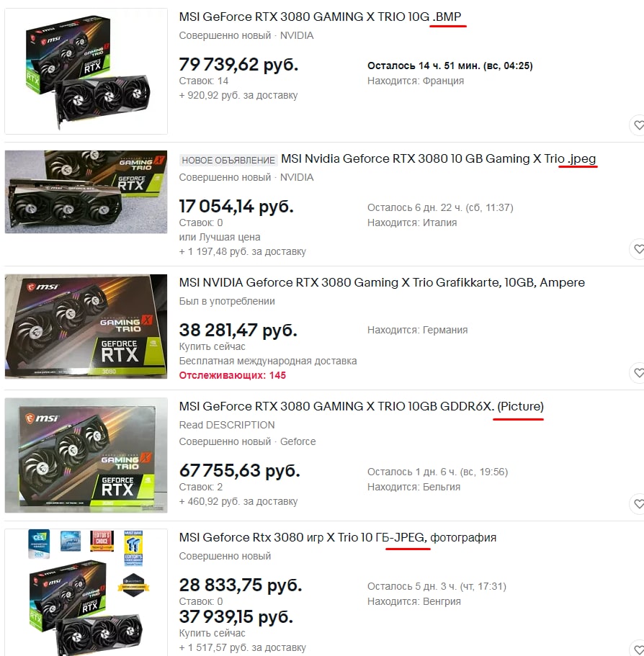Open the Grafikkarte, 10GB, Ampere listing title
Image resolution: width=644 pixels, height=656 pixels.
pyautogui.click(x=382, y=283)
